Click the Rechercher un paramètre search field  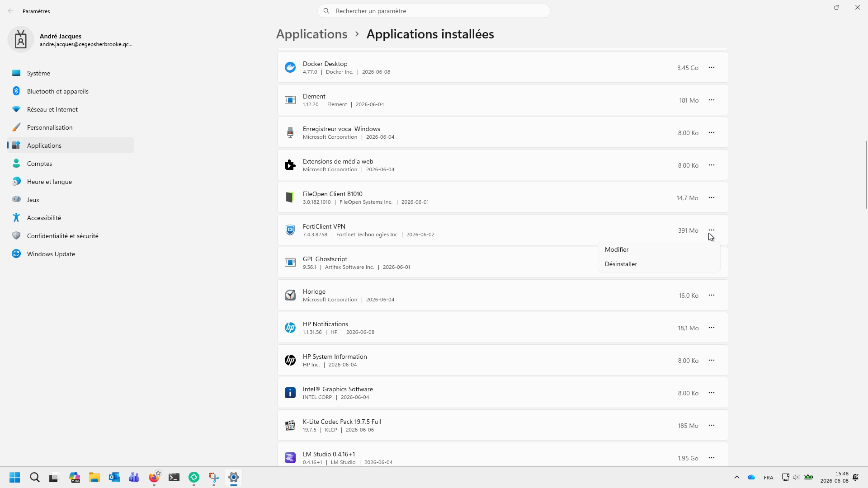tap(434, 11)
